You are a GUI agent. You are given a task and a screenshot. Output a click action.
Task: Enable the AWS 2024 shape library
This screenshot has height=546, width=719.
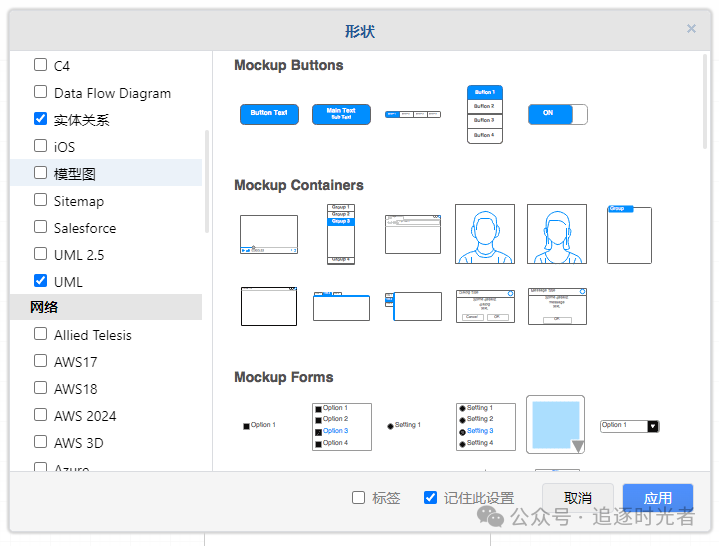(41, 415)
